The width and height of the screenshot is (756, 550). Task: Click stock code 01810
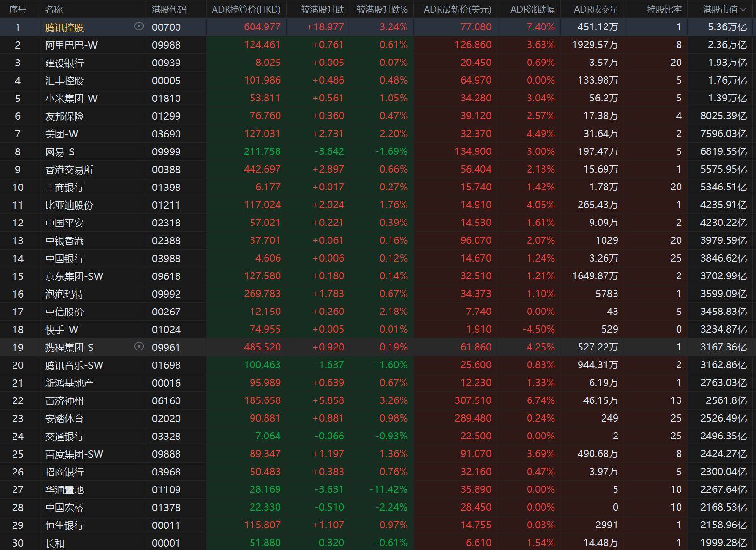[166, 98]
